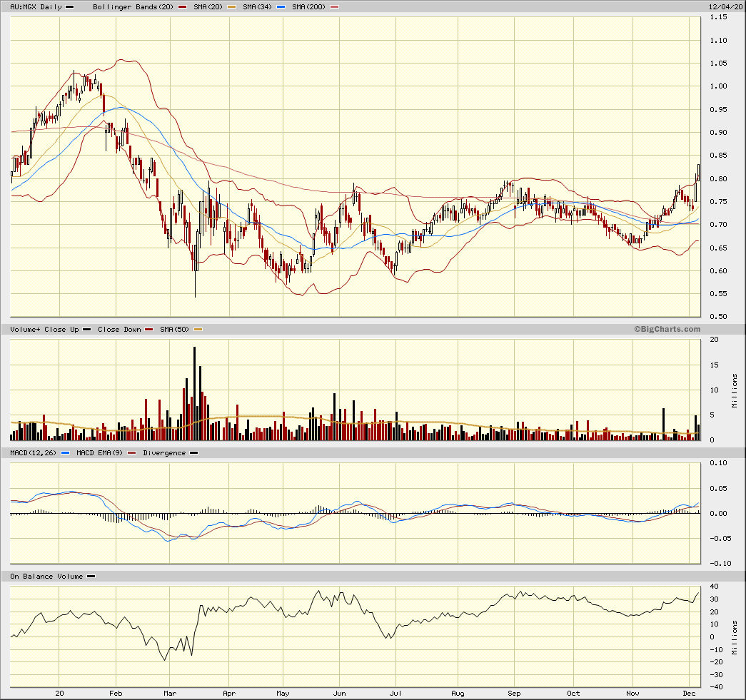Click the black swatch beside AU:MGX Daily
The height and width of the screenshot is (700, 746).
pyautogui.click(x=69, y=6)
